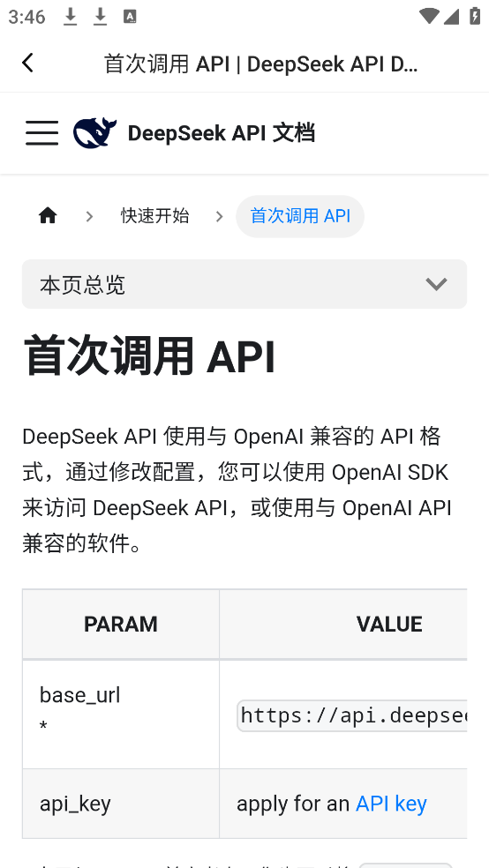Viewport: 489px width, 868px height.
Task: Open the 快速开始 breadcrumb
Action: [x=155, y=216]
